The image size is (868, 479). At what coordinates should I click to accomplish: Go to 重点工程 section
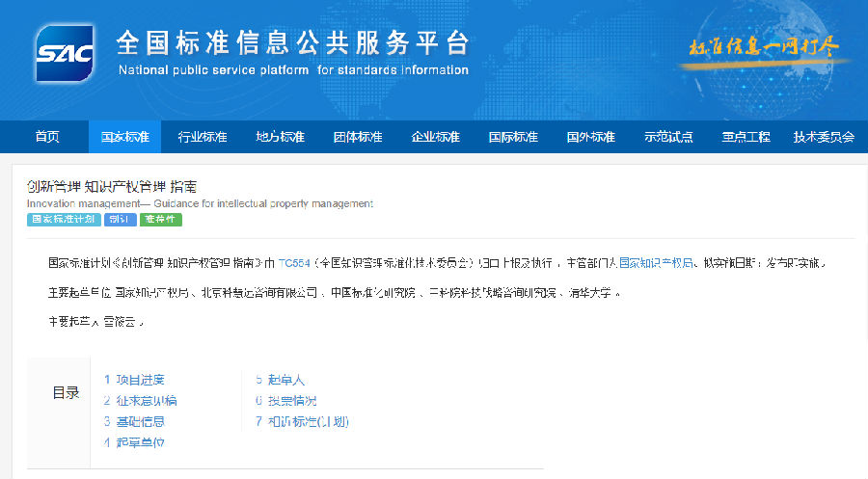[746, 137]
